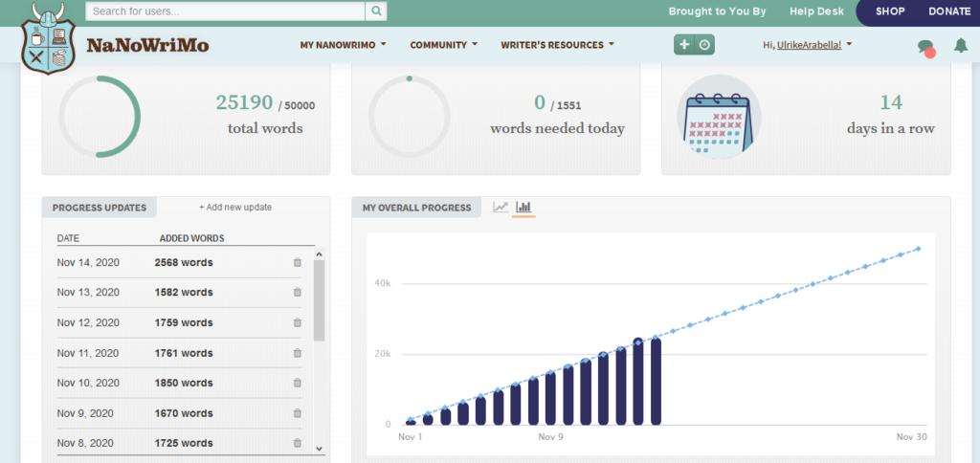
Task: Delete the Nov 9, 2020 update
Action: coord(298,413)
